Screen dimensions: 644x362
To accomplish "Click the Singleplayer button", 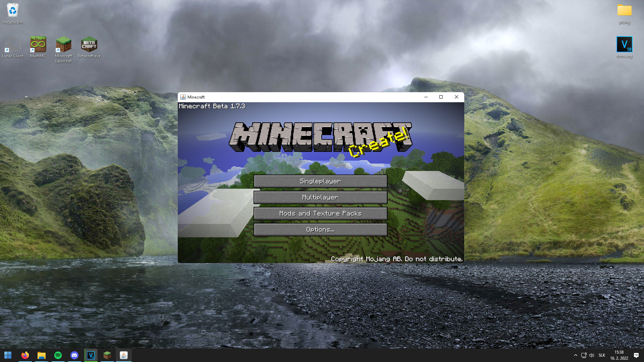I will (320, 181).
